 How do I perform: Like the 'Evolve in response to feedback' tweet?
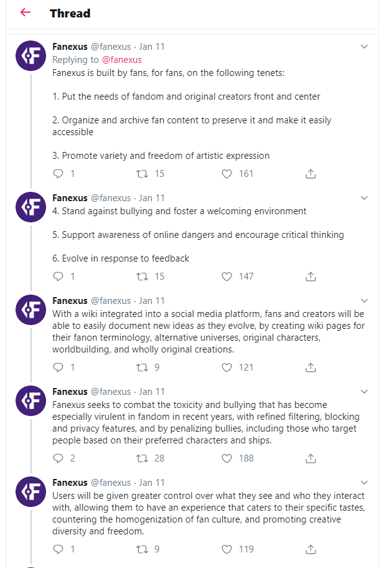pyautogui.click(x=226, y=277)
